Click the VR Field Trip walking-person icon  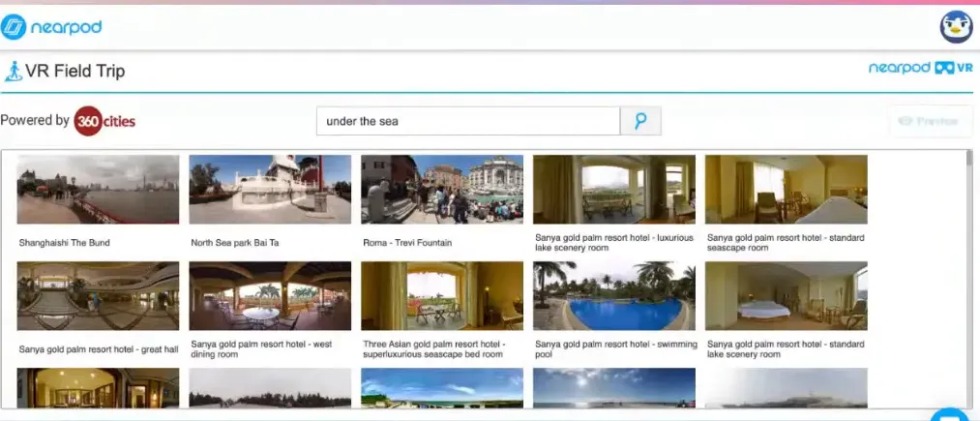pyautogui.click(x=13, y=72)
